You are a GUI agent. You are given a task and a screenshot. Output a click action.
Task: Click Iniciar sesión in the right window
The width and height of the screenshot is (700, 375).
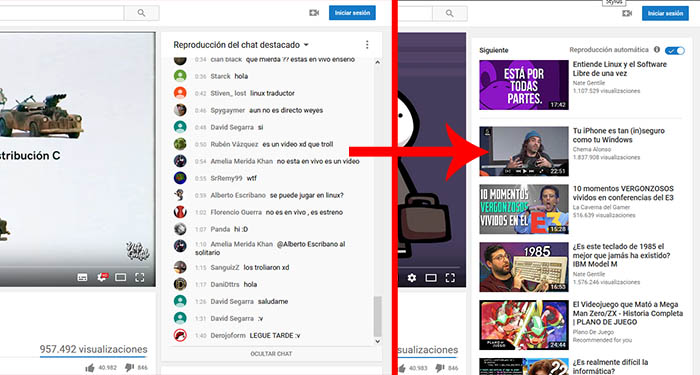click(665, 13)
